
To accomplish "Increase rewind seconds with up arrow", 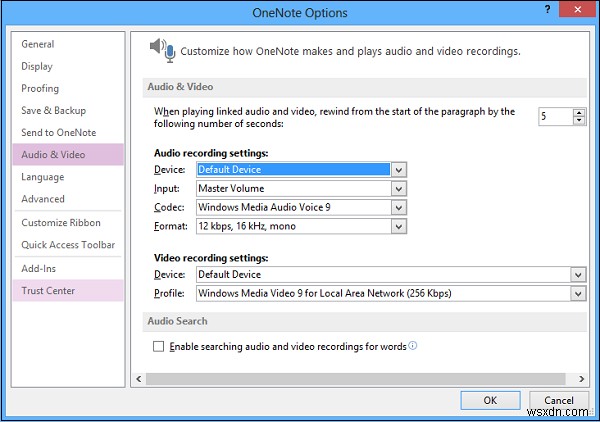I will pos(579,112).
